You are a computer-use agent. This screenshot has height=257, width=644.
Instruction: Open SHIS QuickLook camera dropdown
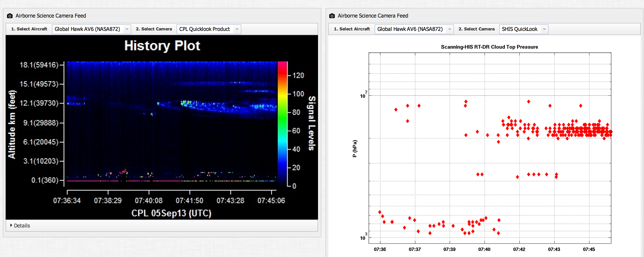[x=520, y=29]
